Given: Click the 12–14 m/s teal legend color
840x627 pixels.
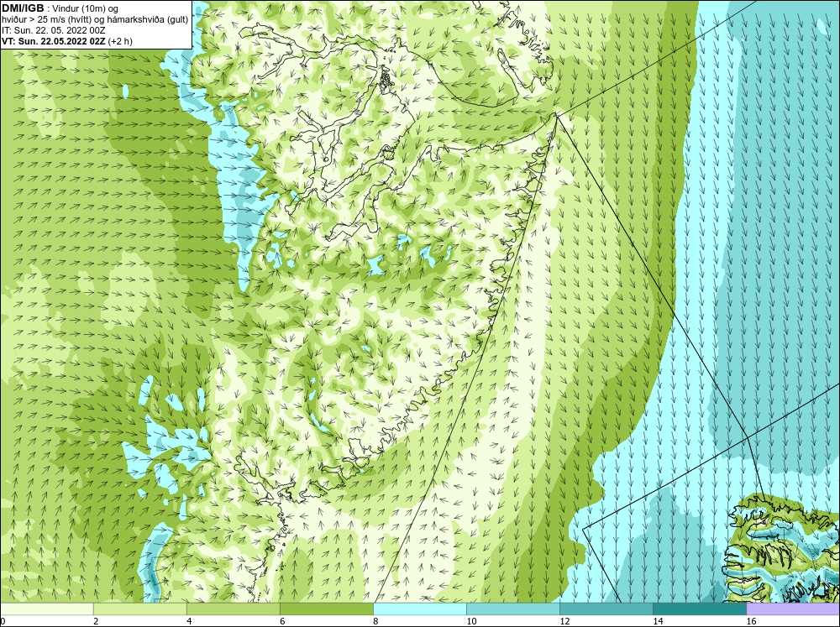Looking at the screenshot, I should pos(606,609).
